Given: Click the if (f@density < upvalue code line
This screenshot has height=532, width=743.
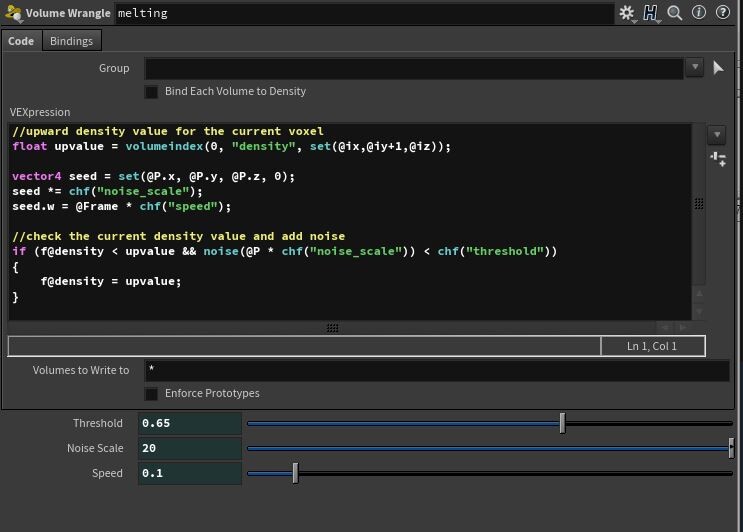Looking at the screenshot, I should 285,252.
